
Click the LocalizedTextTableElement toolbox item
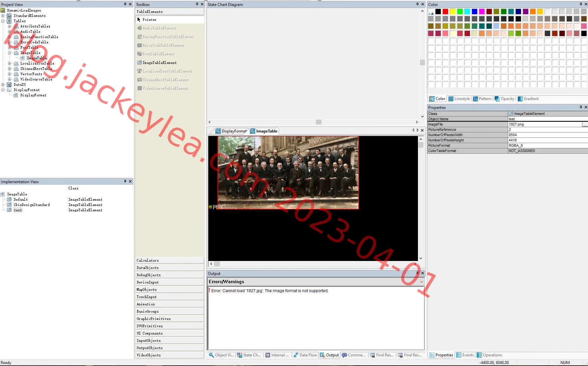(x=165, y=71)
